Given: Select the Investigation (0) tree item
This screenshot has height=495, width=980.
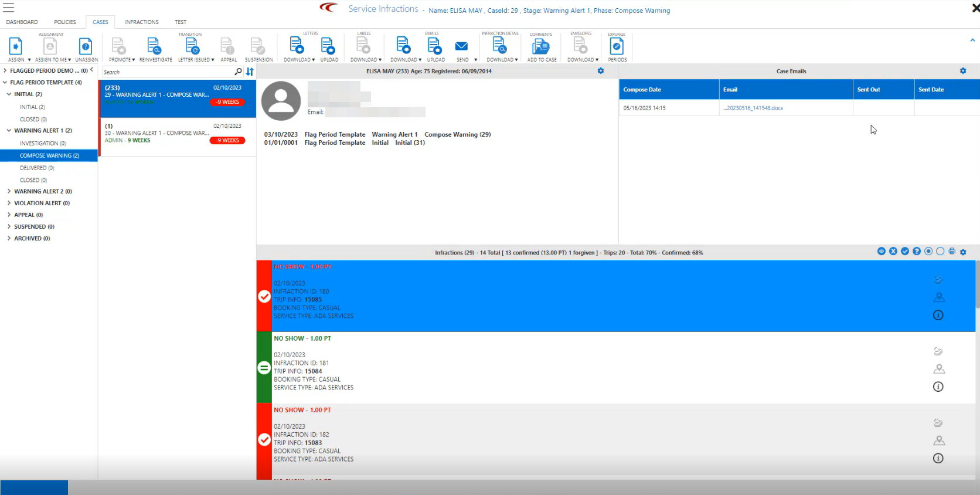Looking at the screenshot, I should pos(43,143).
